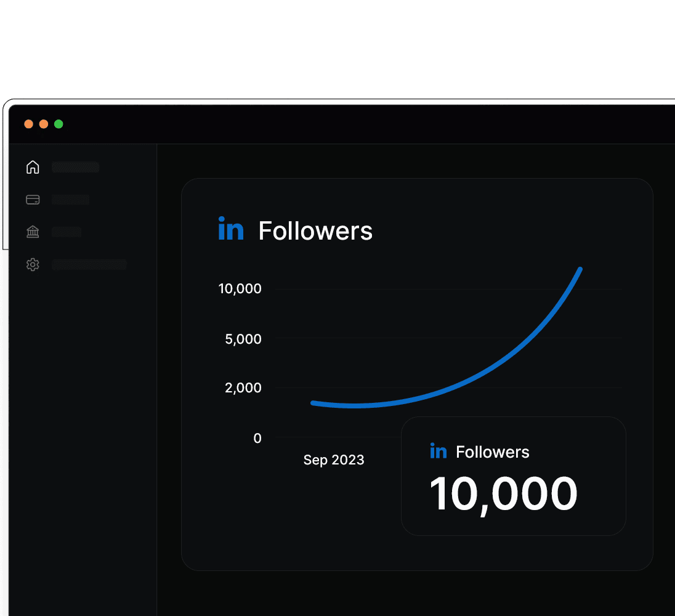Click the large Followers chart heading
Image resolution: width=675 pixels, height=616 pixels.
[x=315, y=231]
